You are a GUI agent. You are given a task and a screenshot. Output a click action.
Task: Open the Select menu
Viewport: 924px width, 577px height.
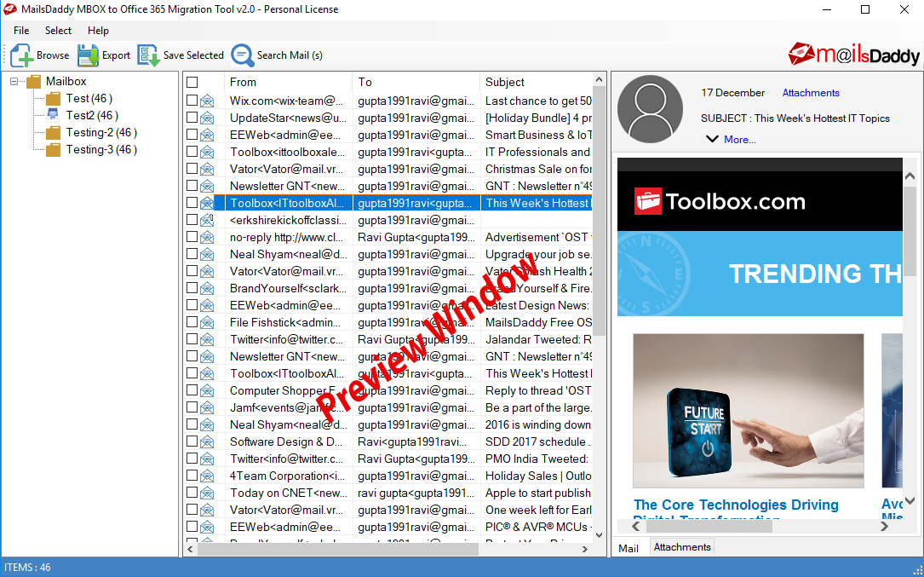click(58, 31)
